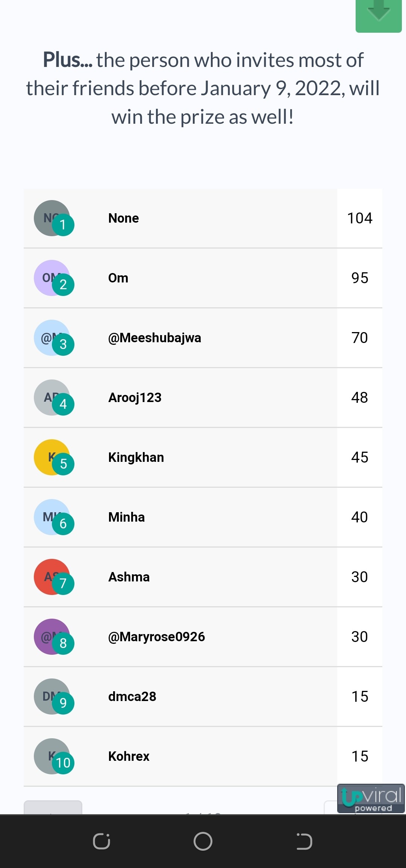Viewport: 406px width, 868px height.
Task: Open the UpViral powered badge
Action: click(371, 798)
